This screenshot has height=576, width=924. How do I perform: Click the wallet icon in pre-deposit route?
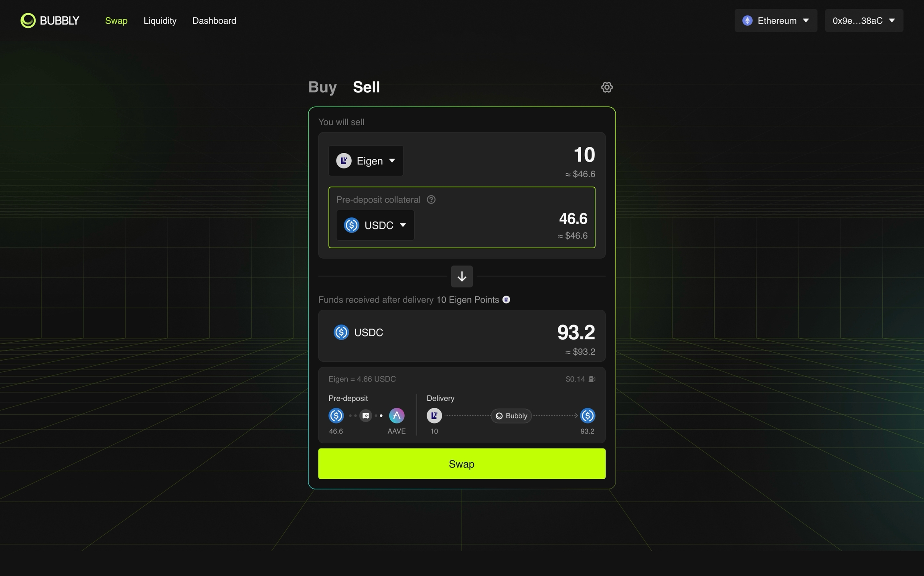pos(366,416)
